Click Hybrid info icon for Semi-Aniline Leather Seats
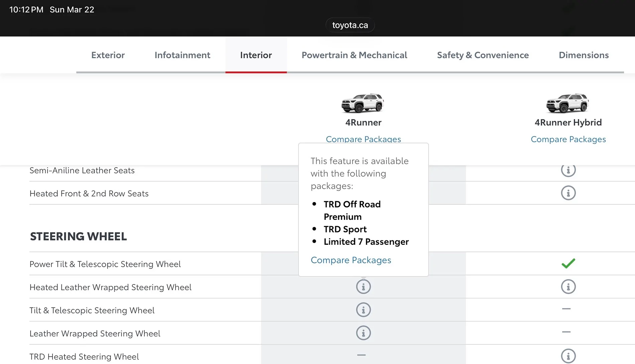The height and width of the screenshot is (364, 635). tap(568, 170)
